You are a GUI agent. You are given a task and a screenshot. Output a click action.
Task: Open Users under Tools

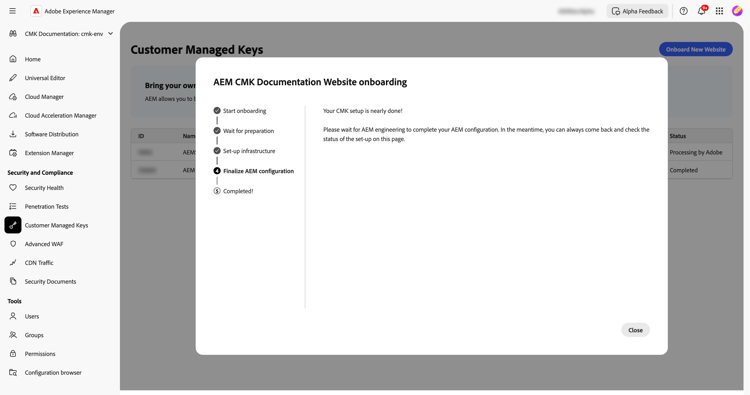click(x=32, y=317)
